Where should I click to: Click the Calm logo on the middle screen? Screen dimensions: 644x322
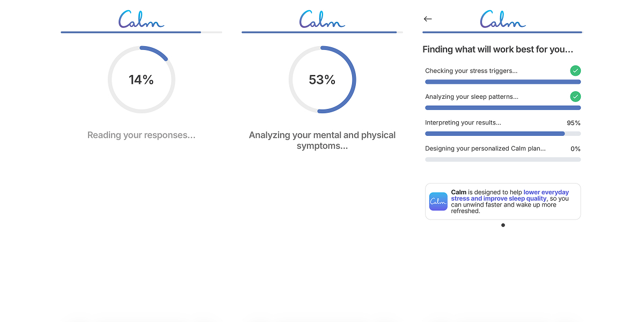(321, 19)
